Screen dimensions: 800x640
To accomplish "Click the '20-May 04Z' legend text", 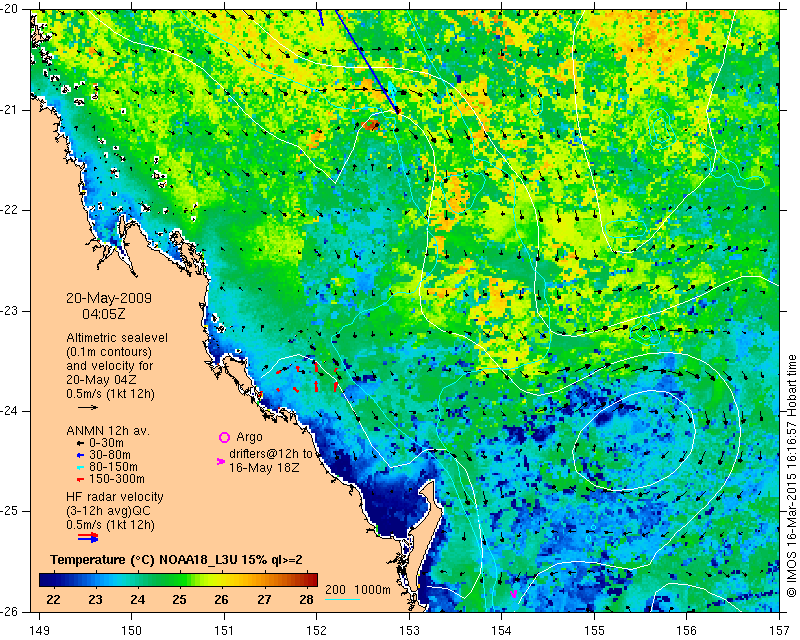I will [101, 380].
